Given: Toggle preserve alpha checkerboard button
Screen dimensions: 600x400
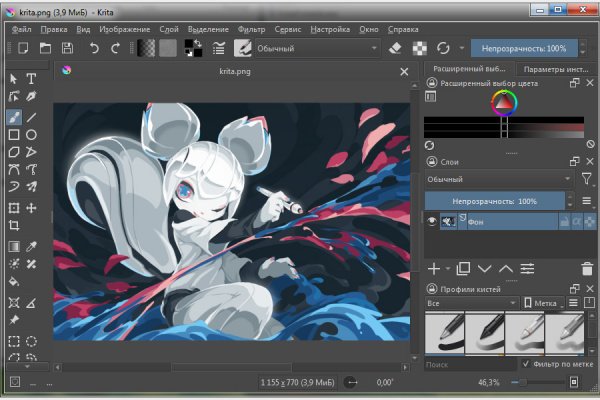Looking at the screenshot, I should click(419, 48).
